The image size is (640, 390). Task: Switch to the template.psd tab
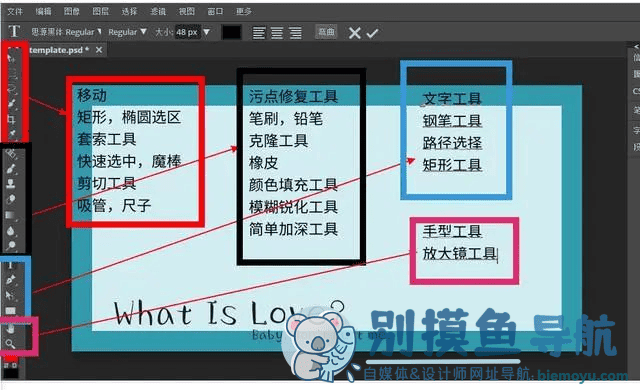point(60,50)
